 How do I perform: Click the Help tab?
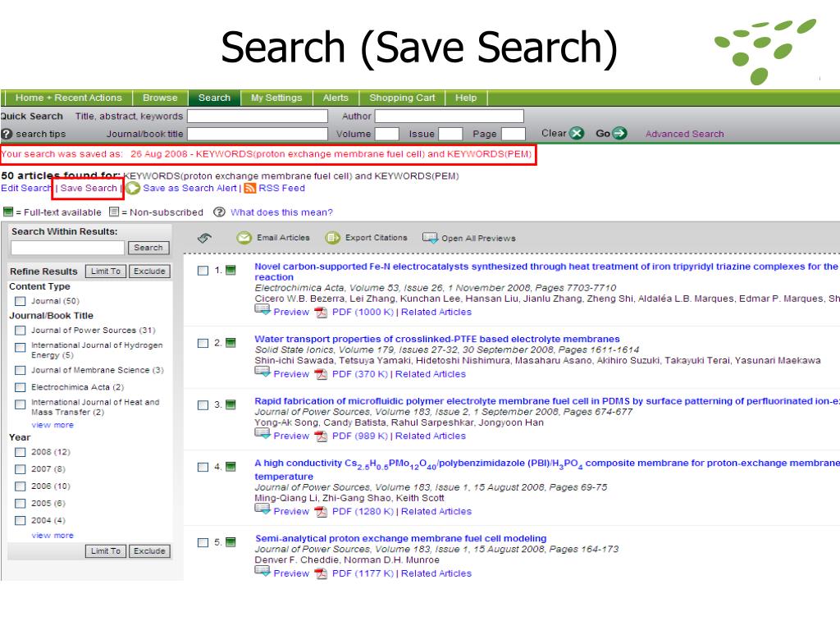click(466, 98)
